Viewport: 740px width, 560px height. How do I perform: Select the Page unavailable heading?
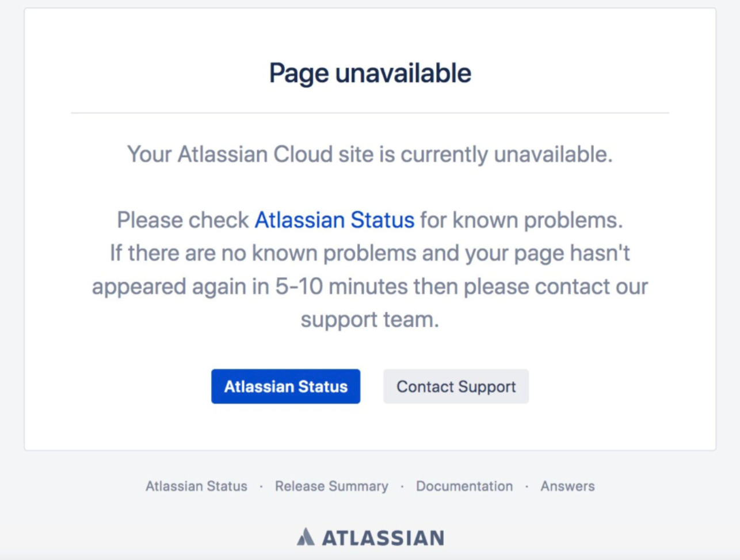coord(370,72)
